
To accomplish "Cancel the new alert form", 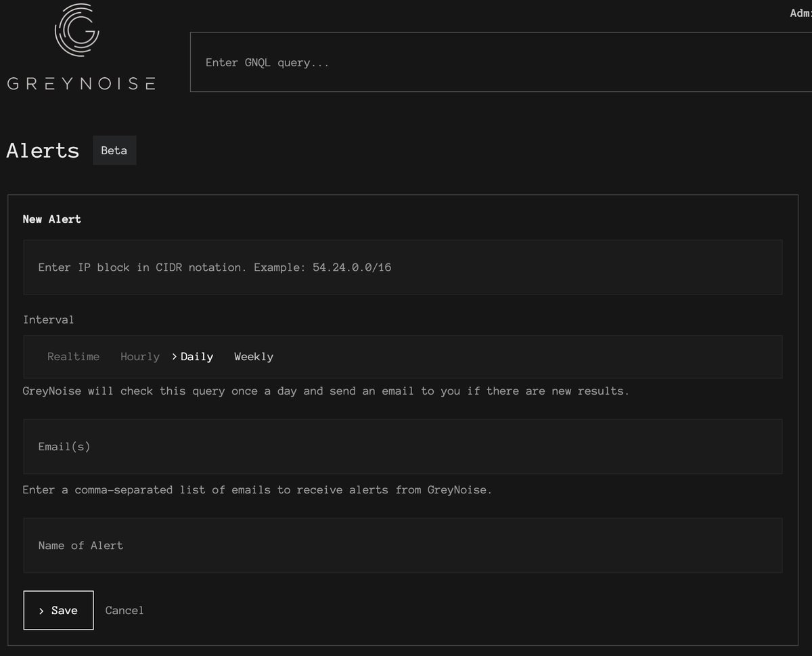I will click(x=125, y=611).
